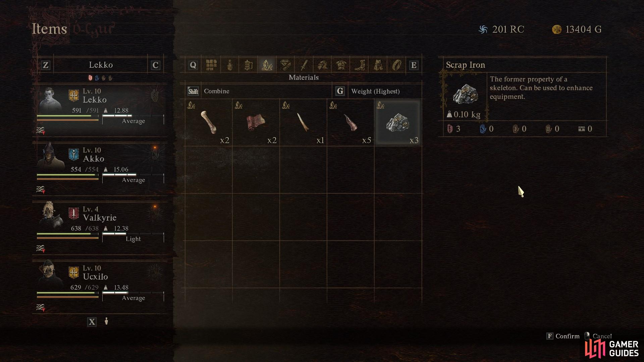Select the lantern implements category icon
This screenshot has width=644, height=362.
pyautogui.click(x=248, y=65)
